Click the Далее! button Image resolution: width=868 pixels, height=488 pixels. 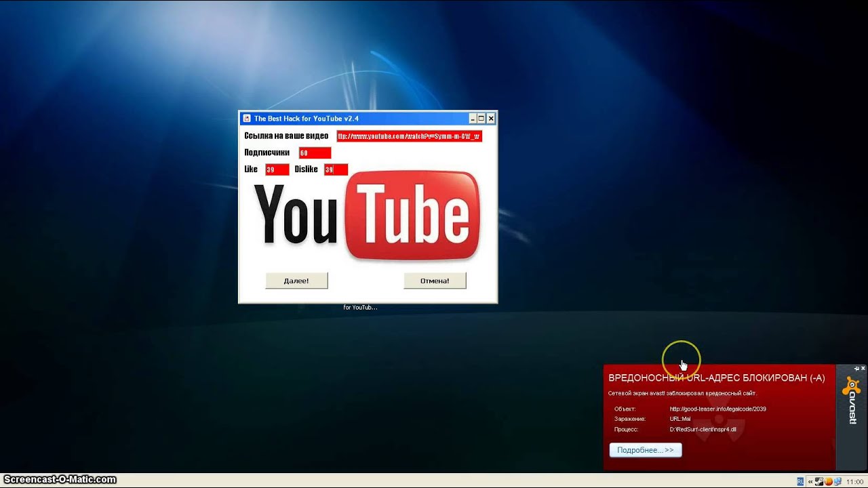[296, 281]
